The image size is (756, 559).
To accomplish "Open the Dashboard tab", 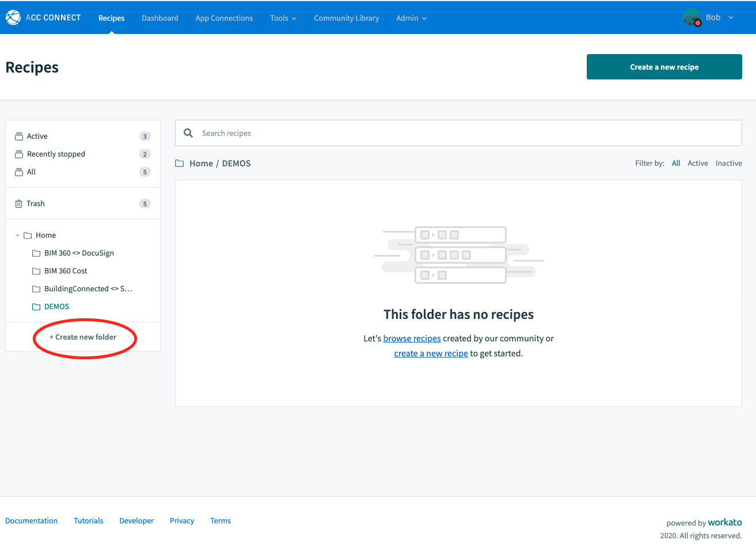I will (x=160, y=18).
